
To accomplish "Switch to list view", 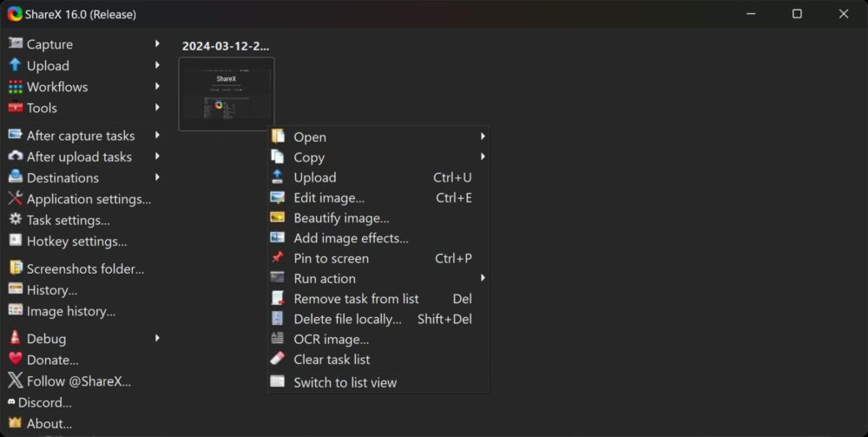I will [345, 382].
